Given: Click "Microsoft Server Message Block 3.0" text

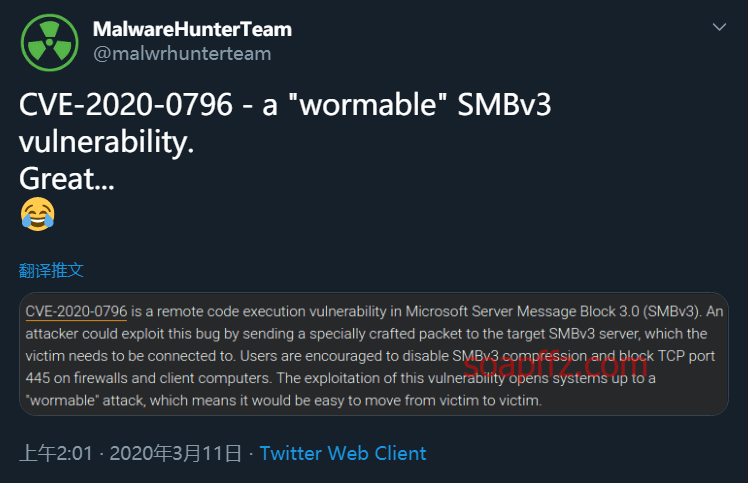Looking at the screenshot, I should pos(522,312).
